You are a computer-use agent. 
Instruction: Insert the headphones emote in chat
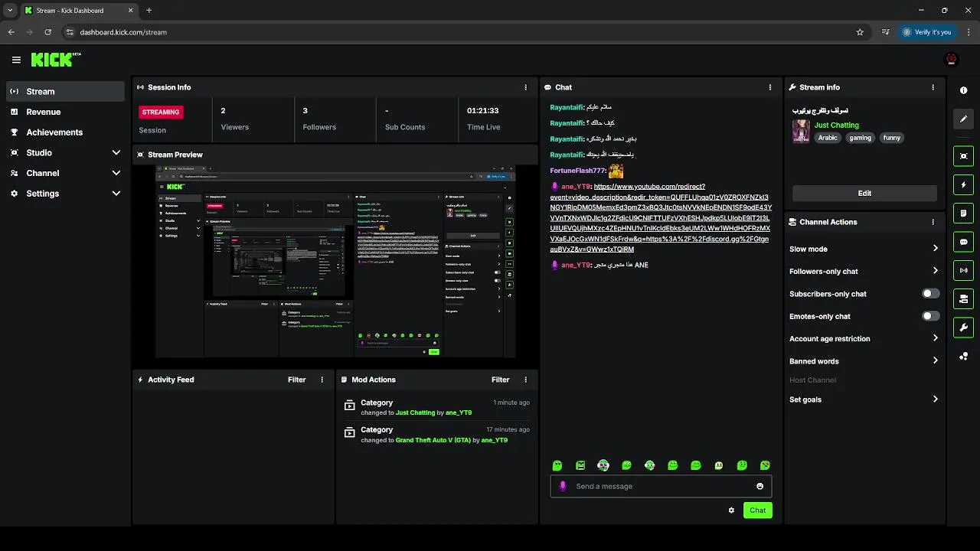603,465
